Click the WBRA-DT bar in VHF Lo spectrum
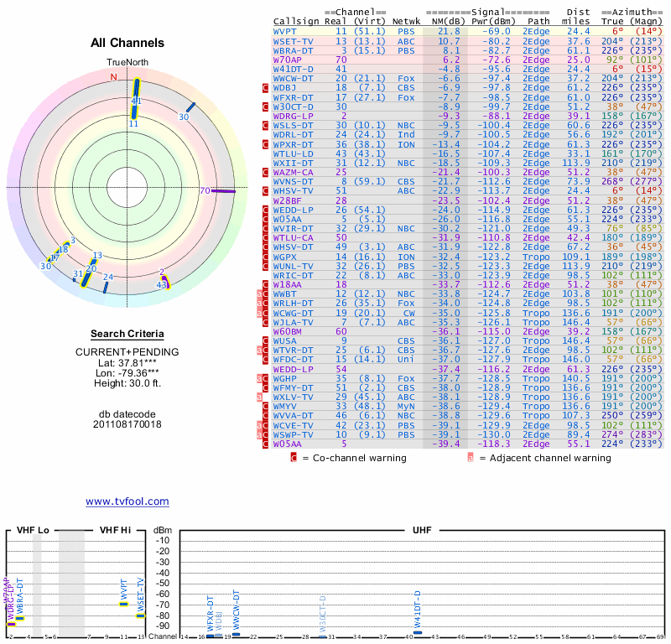This screenshot has width=671, height=644. [20, 618]
